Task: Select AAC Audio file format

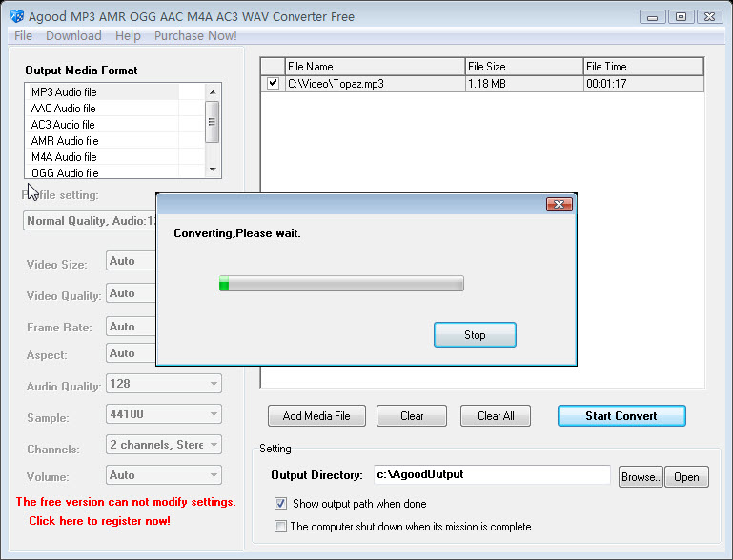Action: pos(114,109)
